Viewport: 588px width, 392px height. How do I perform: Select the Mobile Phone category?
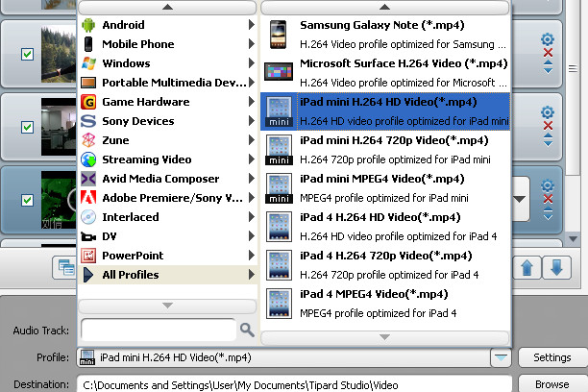(167, 44)
